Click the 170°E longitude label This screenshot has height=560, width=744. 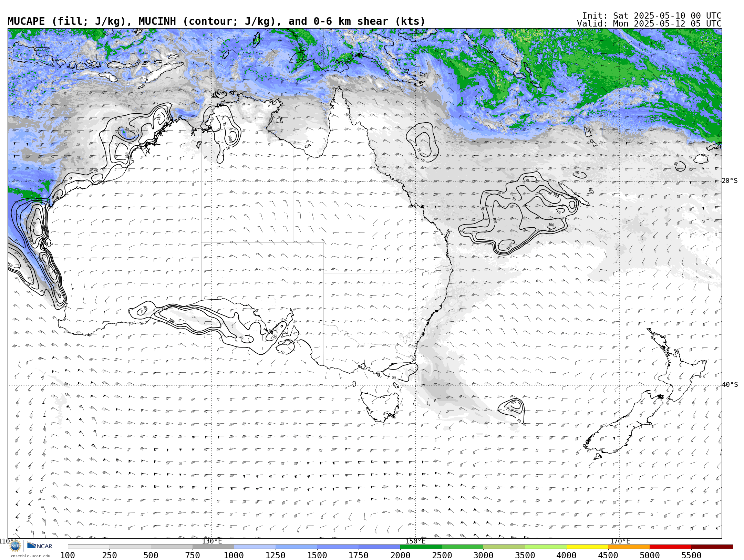[620, 541]
